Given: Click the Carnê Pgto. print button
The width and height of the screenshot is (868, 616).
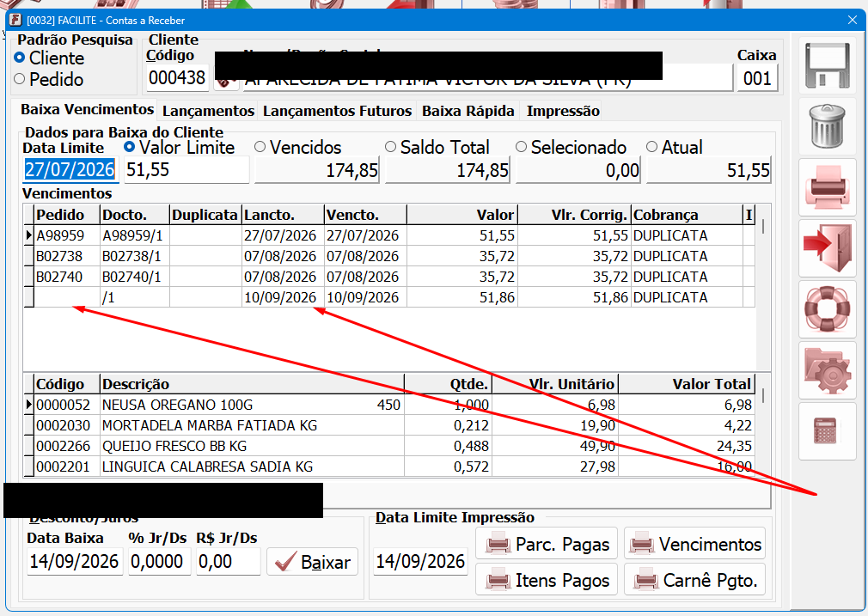Looking at the screenshot, I should [x=694, y=580].
